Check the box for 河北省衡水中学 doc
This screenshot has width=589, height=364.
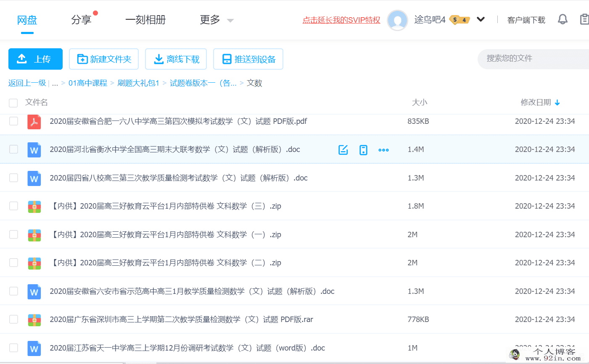[13, 149]
